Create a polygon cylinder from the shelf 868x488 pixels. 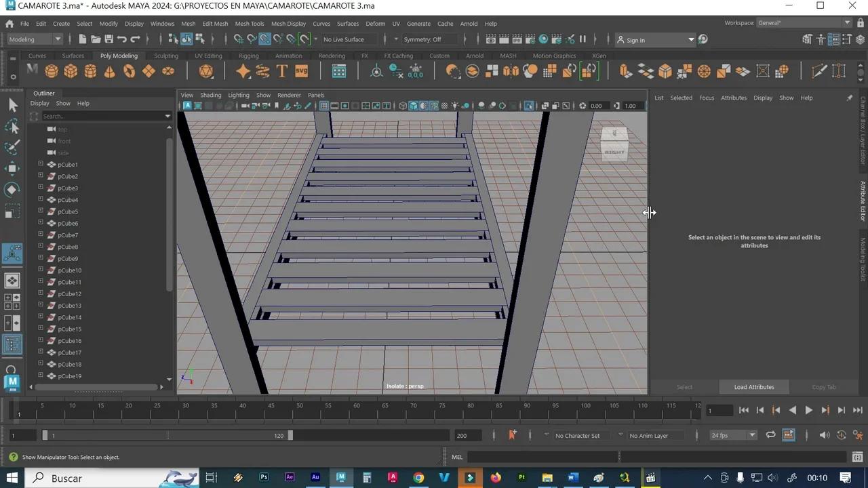point(90,70)
